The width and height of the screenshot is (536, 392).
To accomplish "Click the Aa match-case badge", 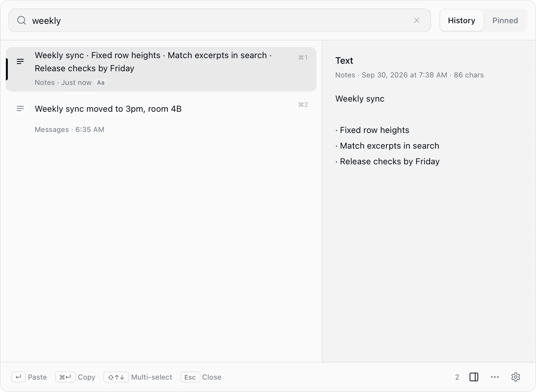I will (101, 83).
